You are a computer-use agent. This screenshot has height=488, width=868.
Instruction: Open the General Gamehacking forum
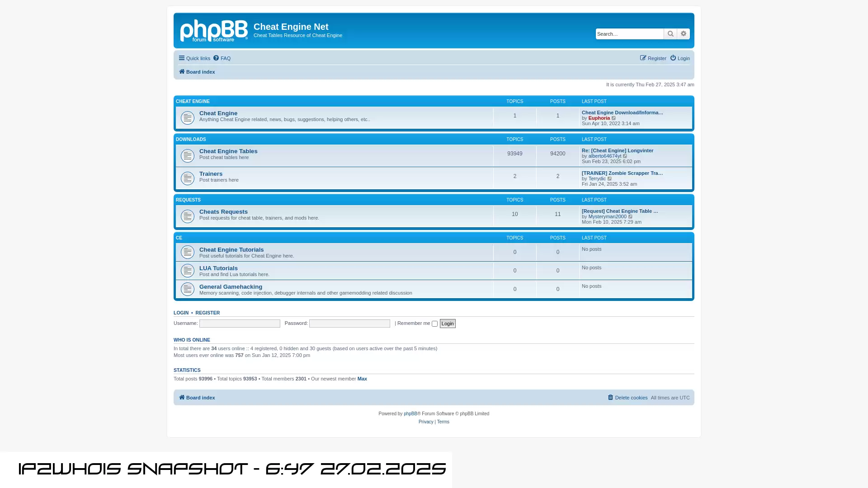[231, 287]
